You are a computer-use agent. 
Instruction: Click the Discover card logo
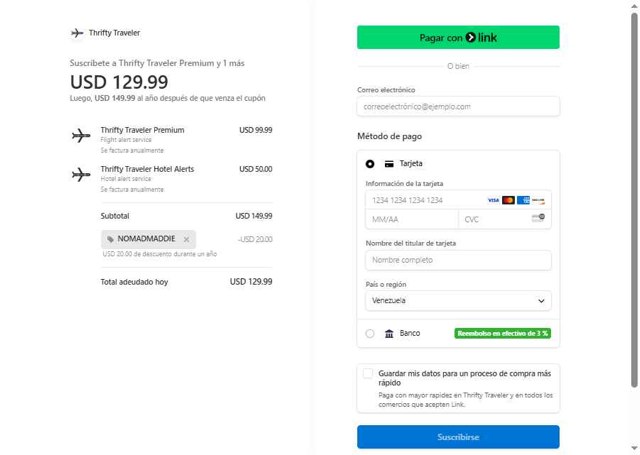(538, 200)
